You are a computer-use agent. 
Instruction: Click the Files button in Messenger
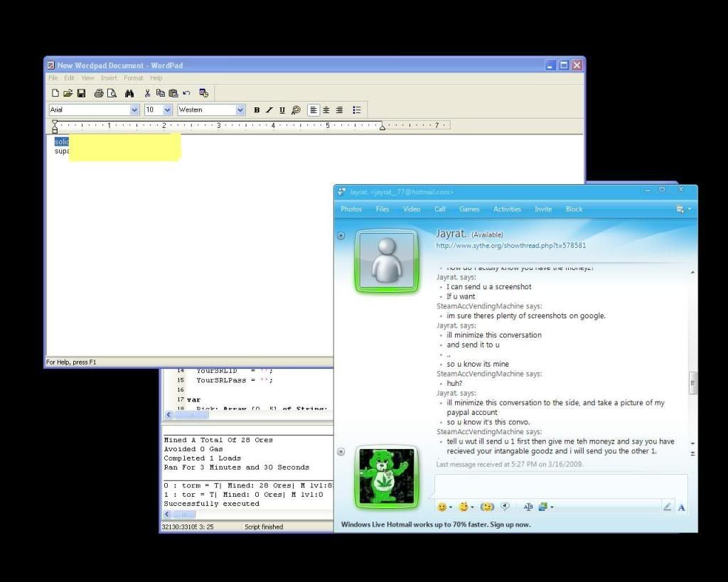pos(382,210)
